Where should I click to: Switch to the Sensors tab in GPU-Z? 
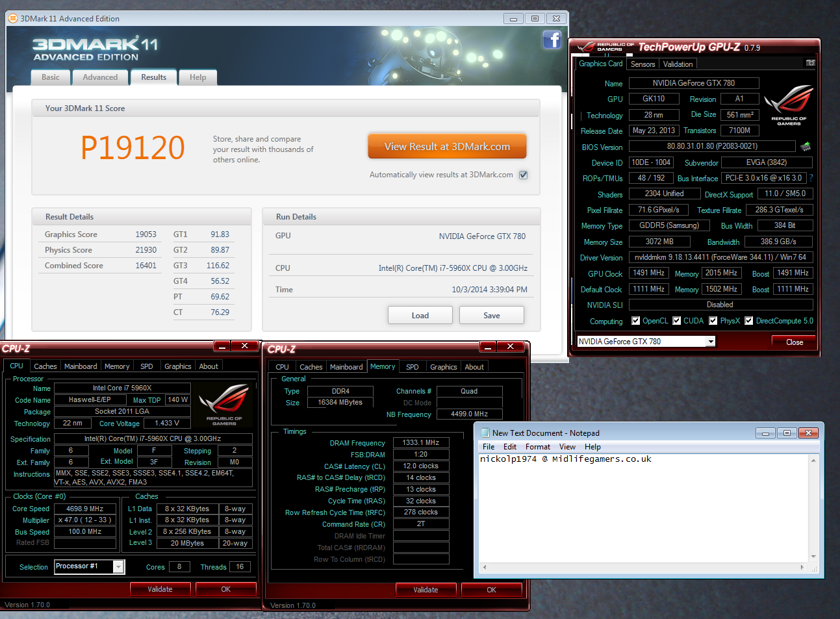pyautogui.click(x=643, y=64)
